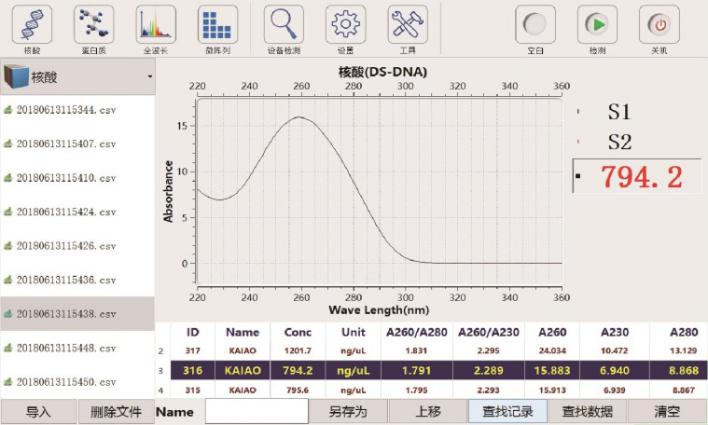Select file 20180613115450.csv
The width and height of the screenshot is (708, 425).
[x=66, y=382]
